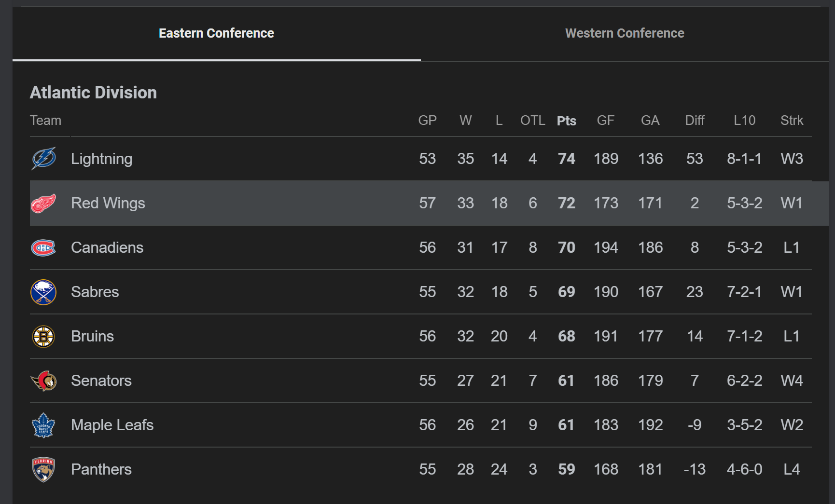Click the Sabres team logo
Viewport: 835px width, 504px height.
43,292
